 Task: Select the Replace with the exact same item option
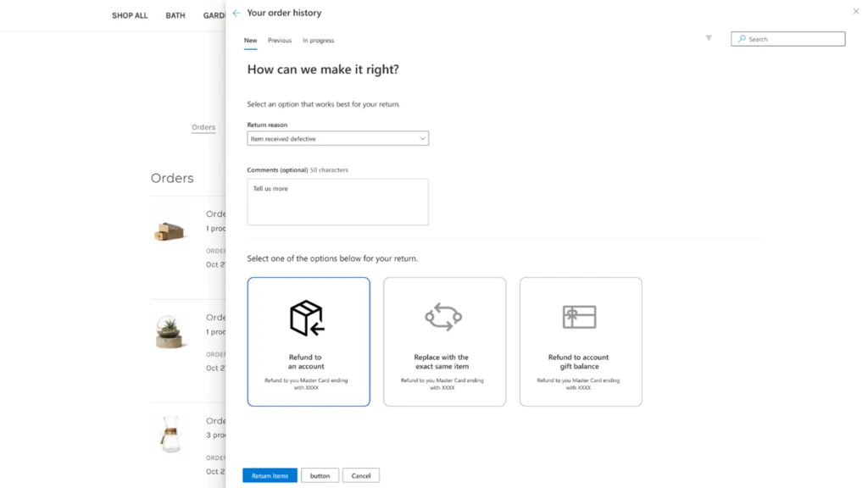[444, 341]
